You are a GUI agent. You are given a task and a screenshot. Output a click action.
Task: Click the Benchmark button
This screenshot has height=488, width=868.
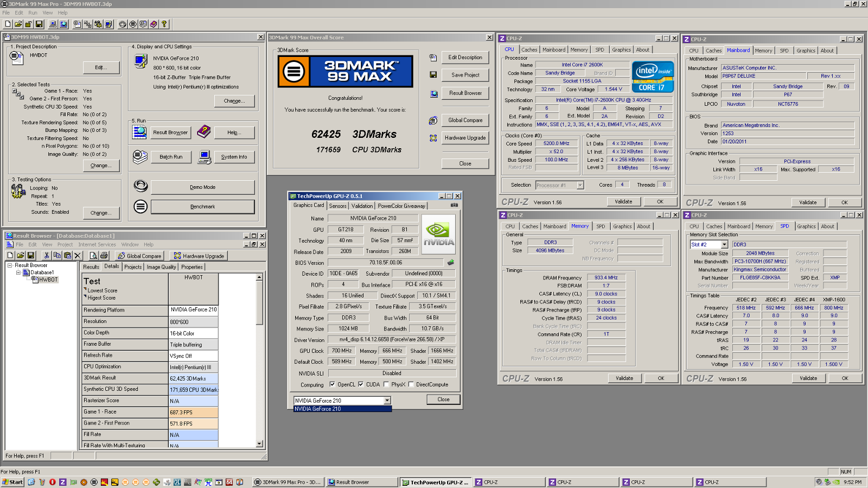coord(202,207)
